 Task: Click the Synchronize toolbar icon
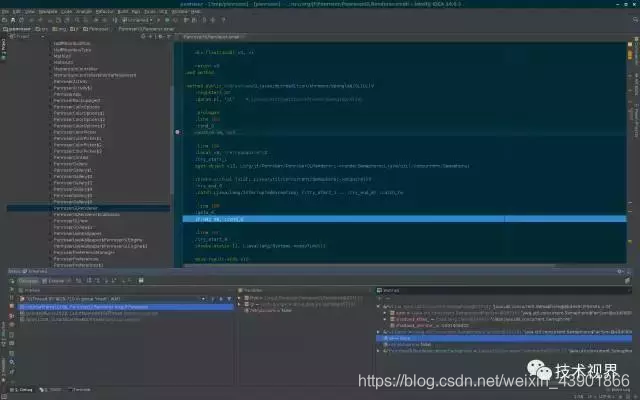(x=22, y=20)
